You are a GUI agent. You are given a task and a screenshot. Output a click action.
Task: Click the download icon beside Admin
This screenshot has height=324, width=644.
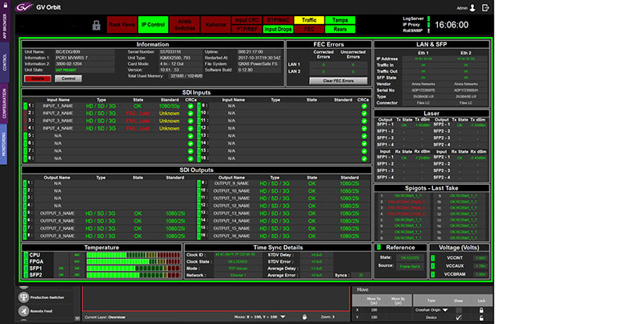pyautogui.click(x=485, y=8)
